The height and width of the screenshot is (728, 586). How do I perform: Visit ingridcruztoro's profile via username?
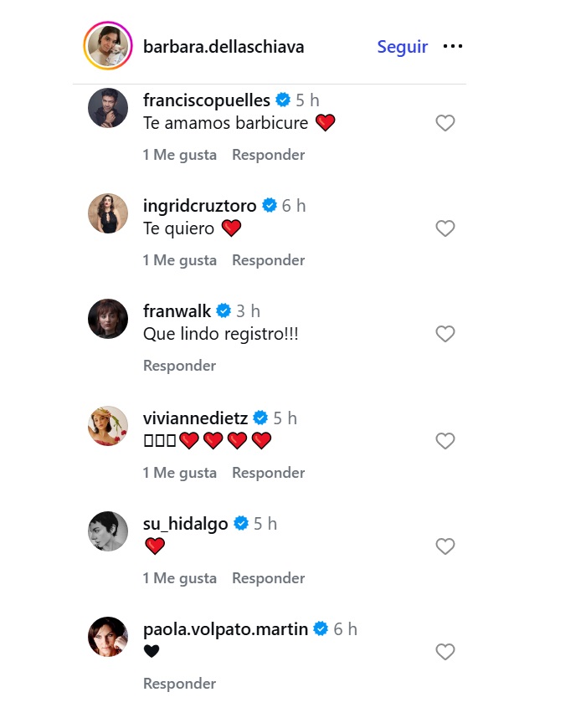[x=201, y=206]
